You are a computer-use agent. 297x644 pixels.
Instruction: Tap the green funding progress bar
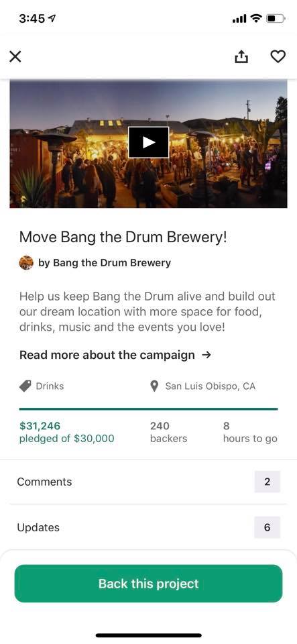tap(149, 409)
